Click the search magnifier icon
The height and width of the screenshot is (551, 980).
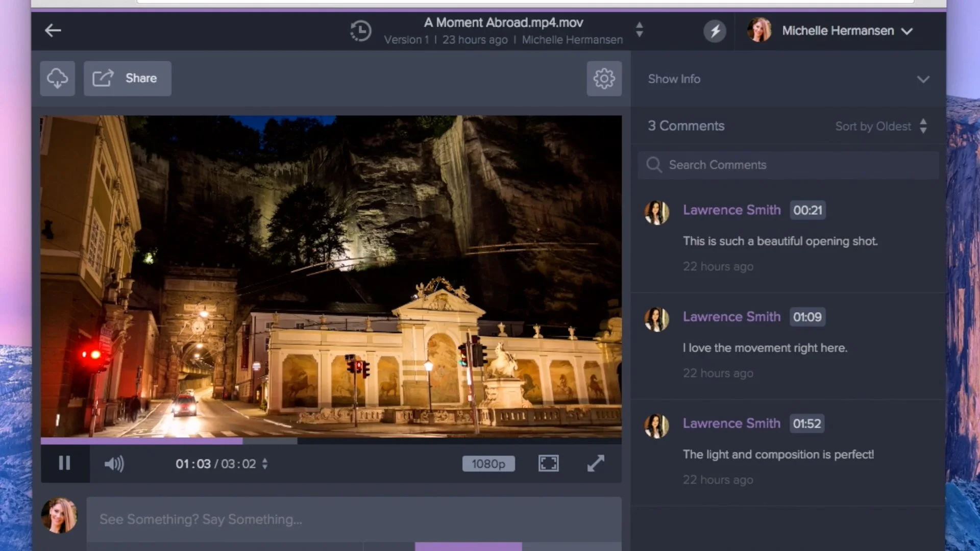[654, 165]
